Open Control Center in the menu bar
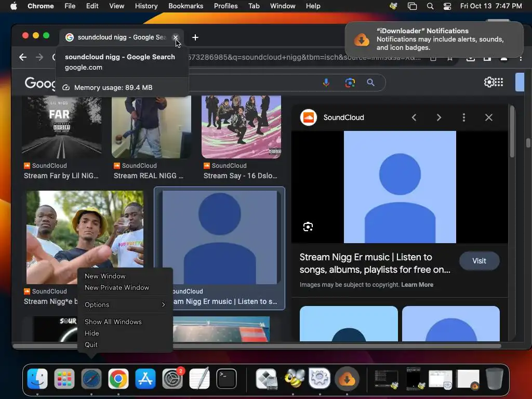 pyautogui.click(x=447, y=6)
